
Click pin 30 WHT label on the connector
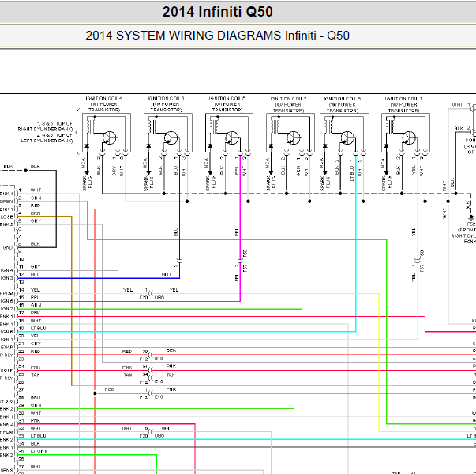coord(36,413)
